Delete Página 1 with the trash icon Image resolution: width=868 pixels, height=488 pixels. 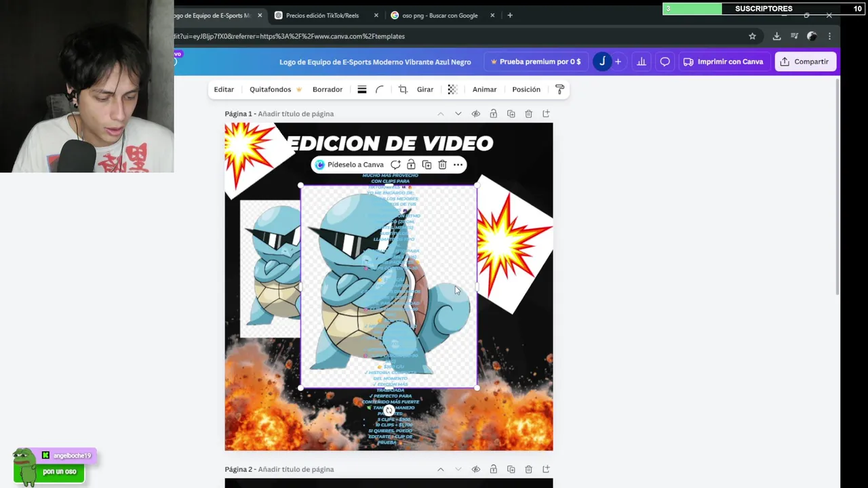click(529, 114)
